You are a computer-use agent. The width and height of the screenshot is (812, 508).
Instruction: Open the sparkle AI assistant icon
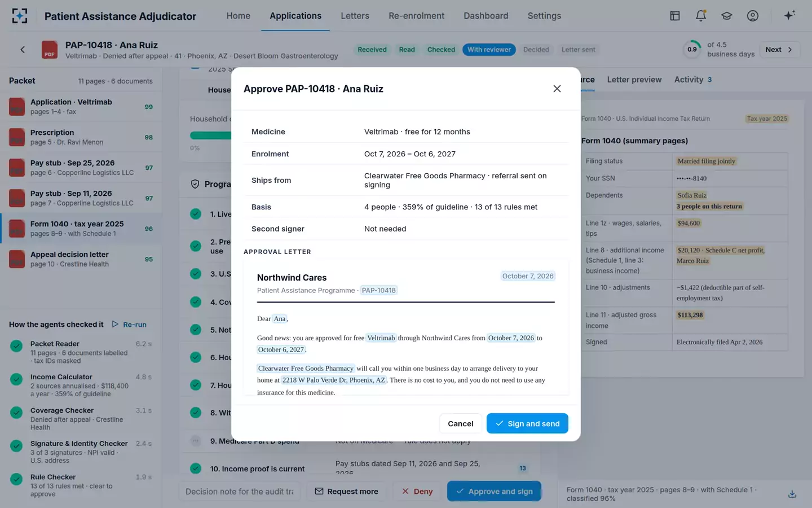pyautogui.click(x=789, y=15)
